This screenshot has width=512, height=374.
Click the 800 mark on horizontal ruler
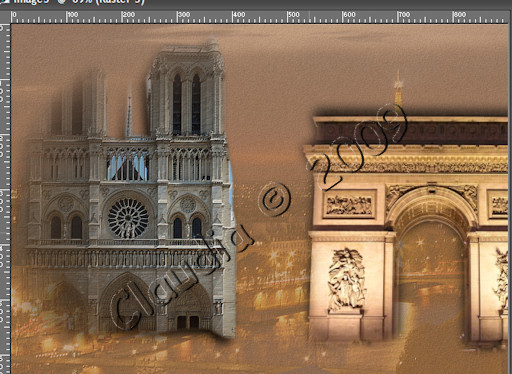pyautogui.click(x=460, y=15)
